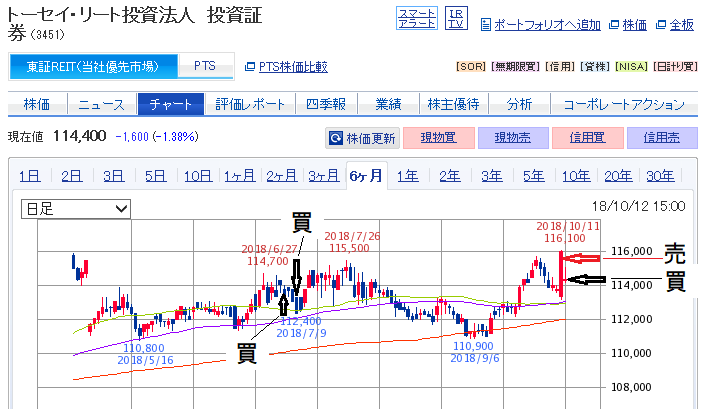Click the [NISA] badge
This screenshot has height=409, width=705.
[631, 67]
